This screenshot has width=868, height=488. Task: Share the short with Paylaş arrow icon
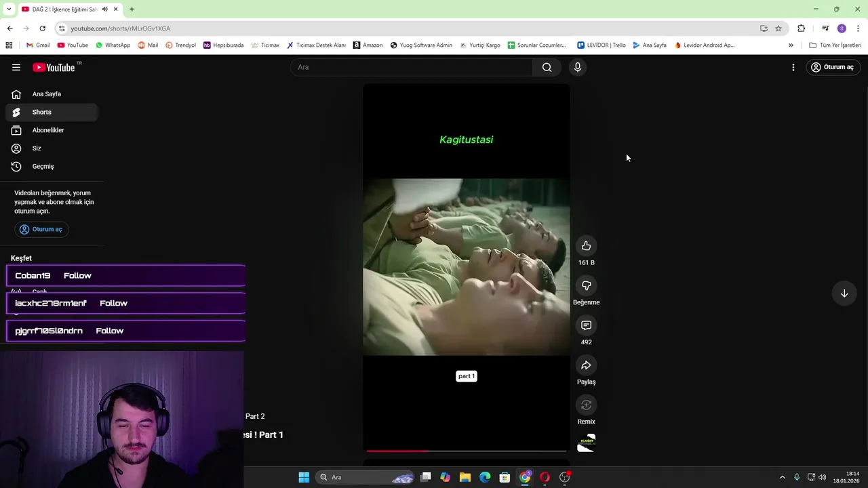(x=586, y=365)
